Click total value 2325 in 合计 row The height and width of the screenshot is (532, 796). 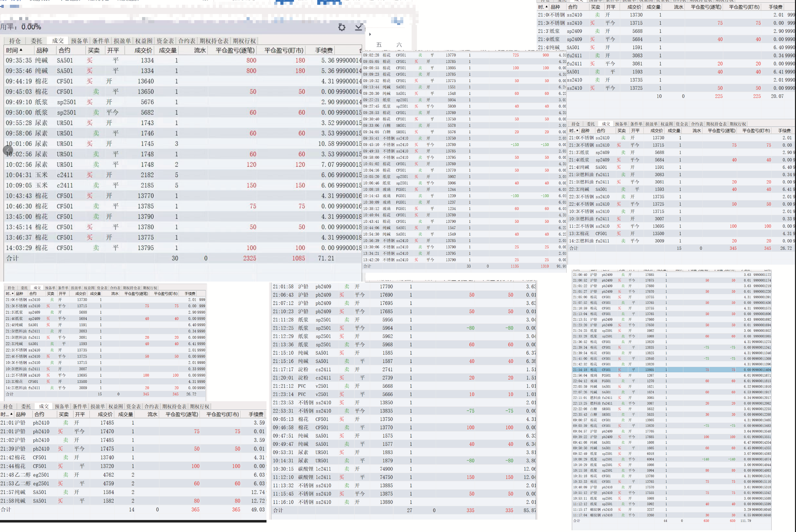[x=250, y=258]
